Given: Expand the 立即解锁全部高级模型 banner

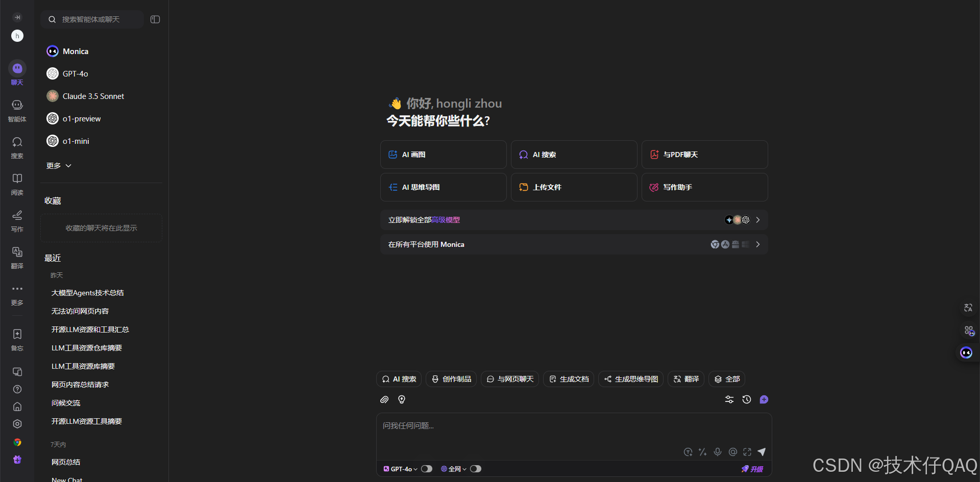Looking at the screenshot, I should tap(574, 220).
